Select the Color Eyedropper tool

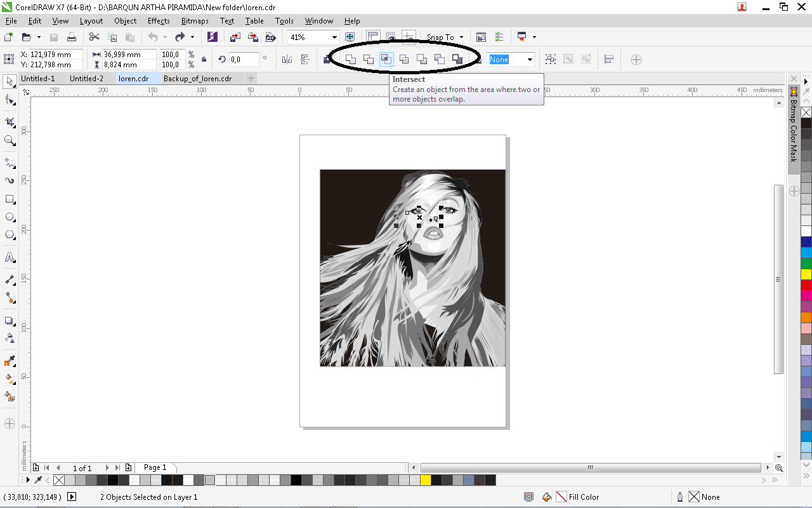click(10, 361)
